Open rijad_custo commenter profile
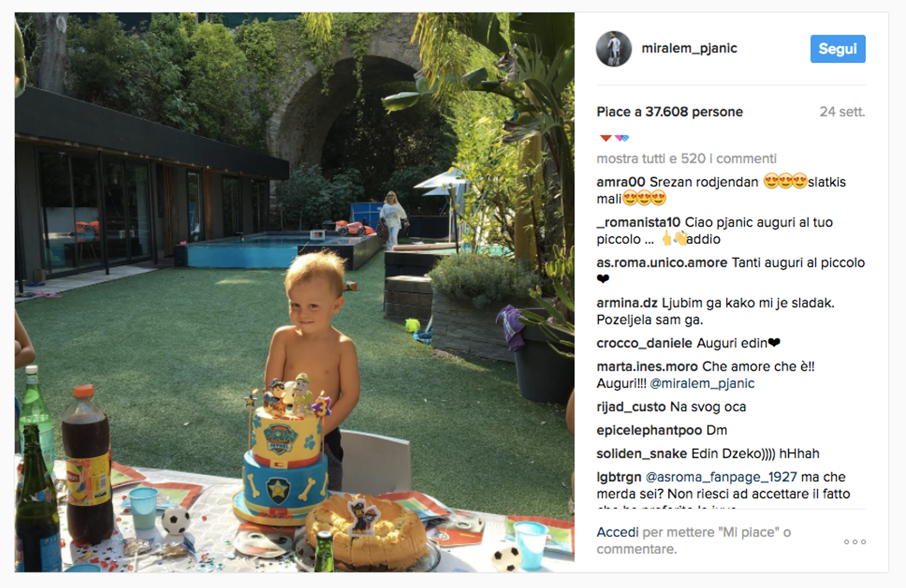Screen dimensions: 906x588 click(631, 407)
